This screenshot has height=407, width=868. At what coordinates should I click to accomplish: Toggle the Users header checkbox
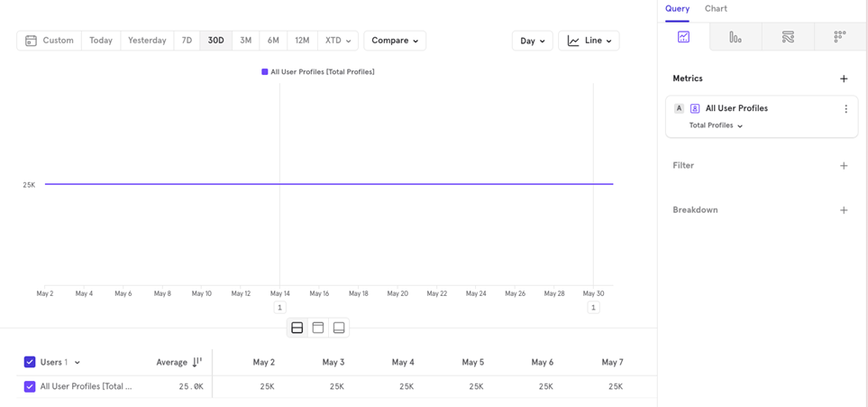pyautogui.click(x=30, y=362)
